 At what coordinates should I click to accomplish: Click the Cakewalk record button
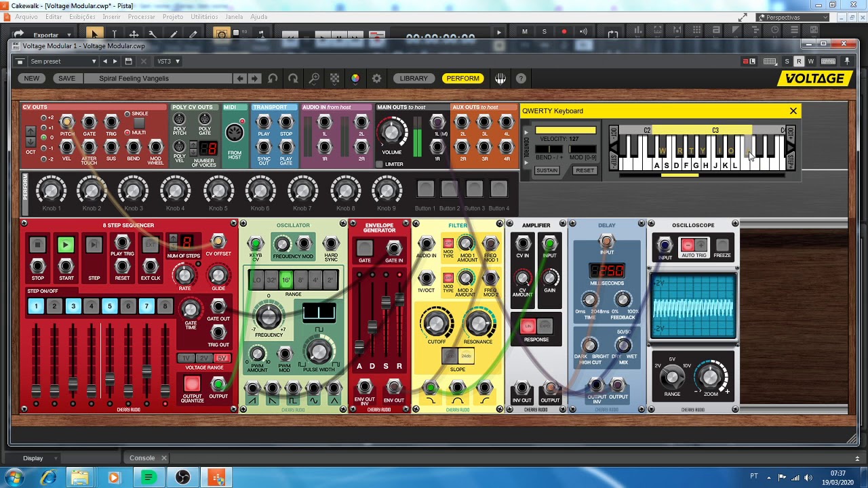pos(564,31)
